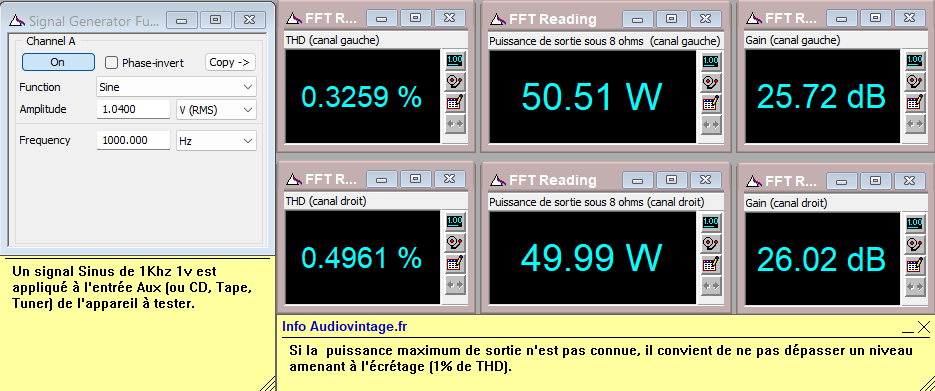Enable the Phase-invert checkbox
935x391 pixels.
tap(112, 63)
